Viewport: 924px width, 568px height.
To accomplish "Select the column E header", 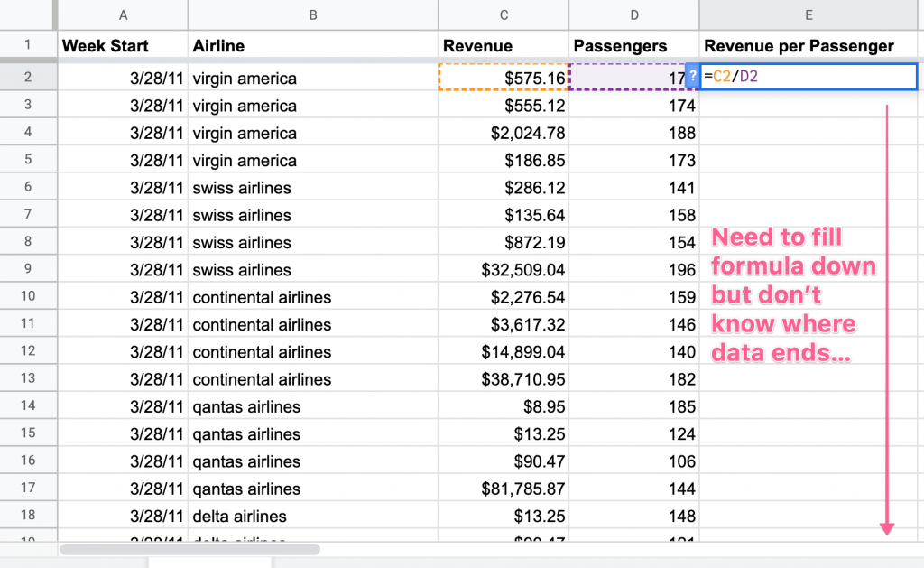I will 808,14.
